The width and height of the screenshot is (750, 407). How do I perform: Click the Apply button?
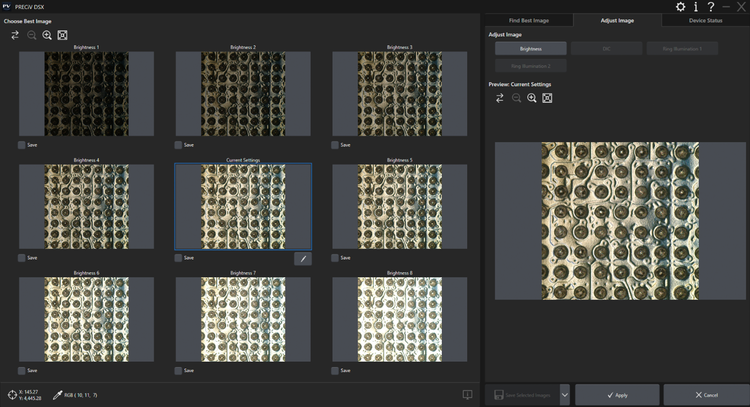pyautogui.click(x=617, y=395)
